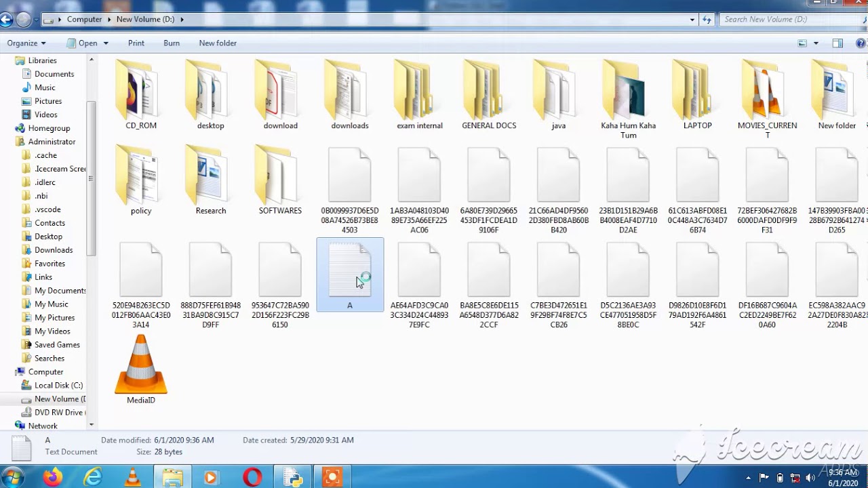Click the Python icon in the taskbar
The height and width of the screenshot is (488, 868).
[292, 477]
